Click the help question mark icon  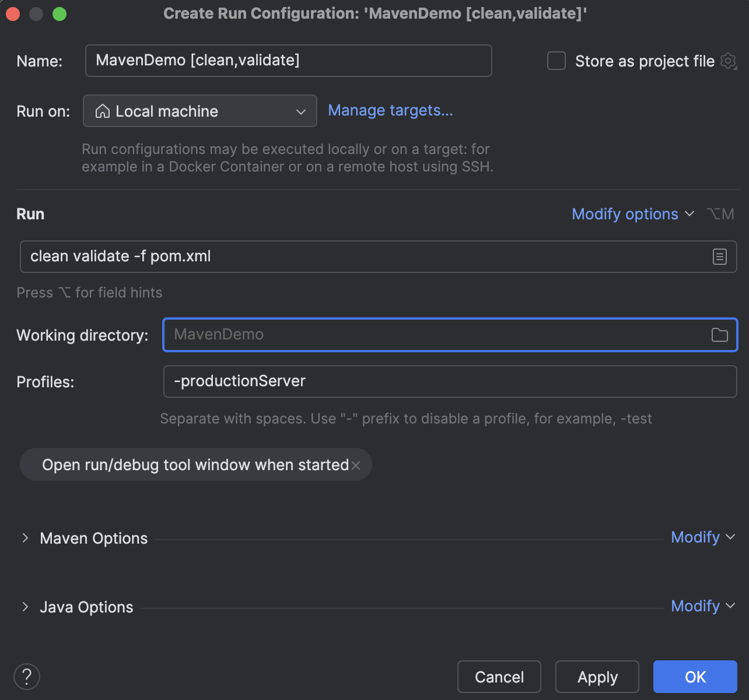(x=26, y=677)
